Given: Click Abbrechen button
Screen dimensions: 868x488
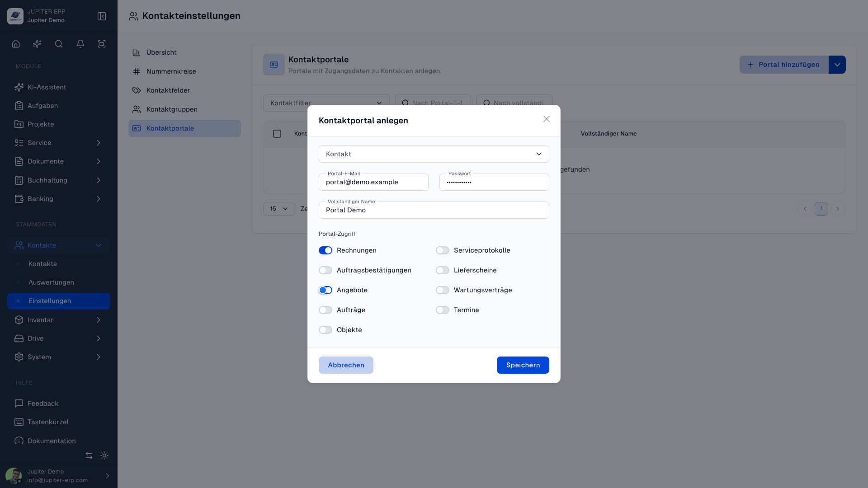Looking at the screenshot, I should (x=346, y=365).
